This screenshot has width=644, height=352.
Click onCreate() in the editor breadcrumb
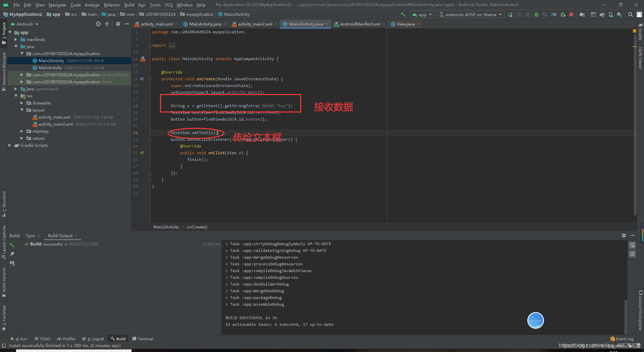point(197,227)
